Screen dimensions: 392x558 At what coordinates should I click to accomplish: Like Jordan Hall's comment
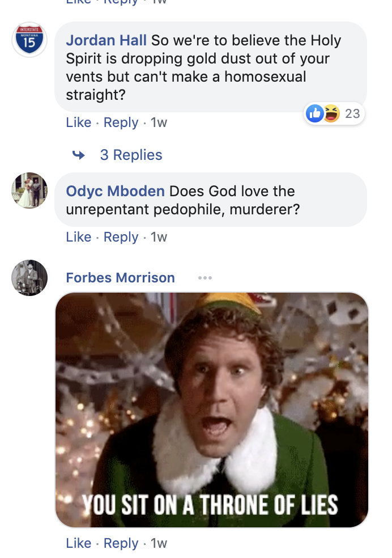pos(79,122)
